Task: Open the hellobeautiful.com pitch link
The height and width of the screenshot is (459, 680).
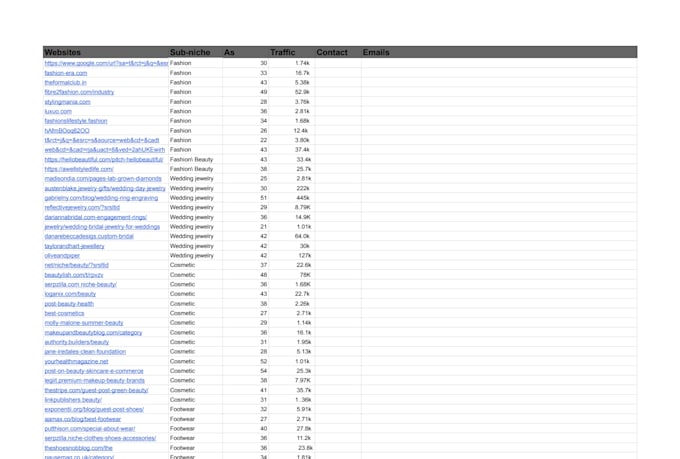Action: 104,160
